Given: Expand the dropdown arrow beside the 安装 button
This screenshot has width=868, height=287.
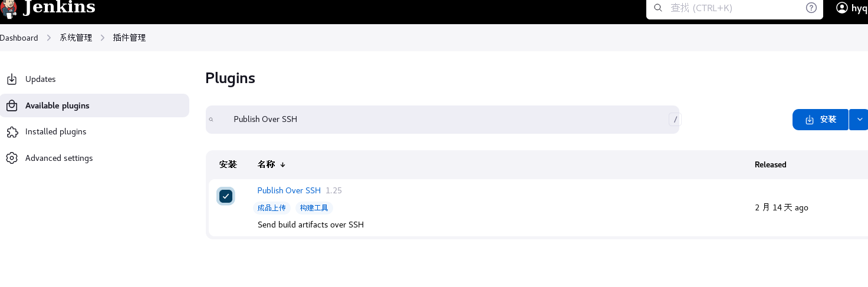Looking at the screenshot, I should (859, 119).
